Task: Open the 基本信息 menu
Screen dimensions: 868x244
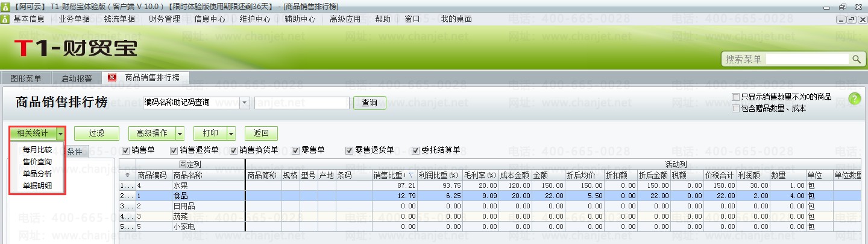Action: coord(29,19)
